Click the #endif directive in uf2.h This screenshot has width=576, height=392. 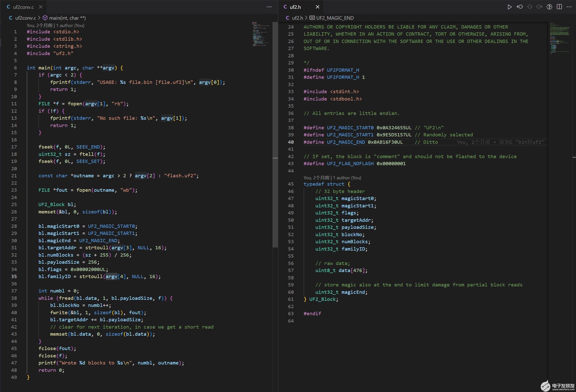point(312,313)
